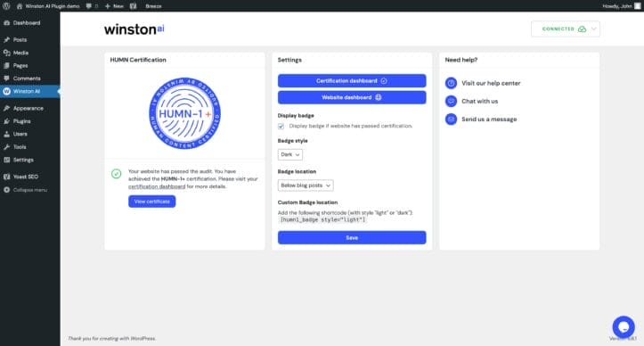Click the Appearance brush icon

point(6,108)
